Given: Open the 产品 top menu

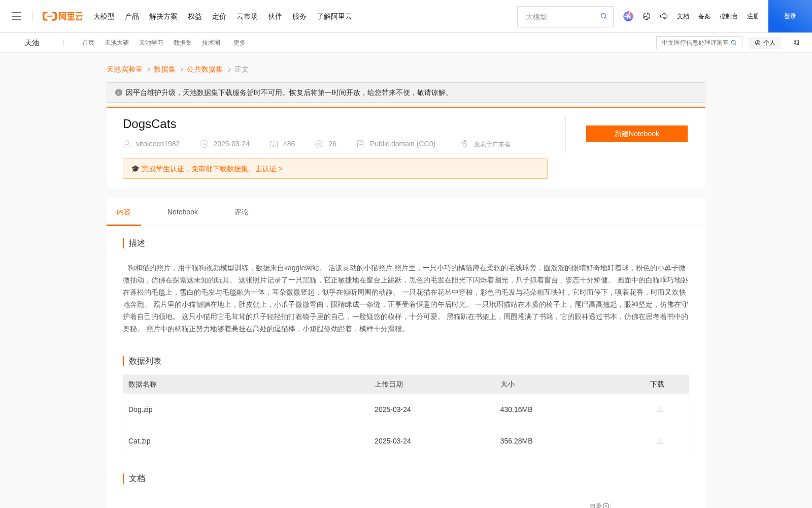Looking at the screenshot, I should [x=132, y=16].
